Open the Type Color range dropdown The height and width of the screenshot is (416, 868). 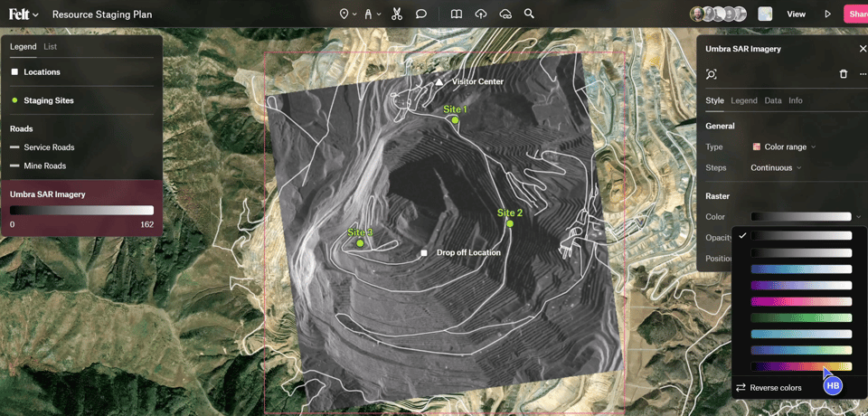[785, 147]
